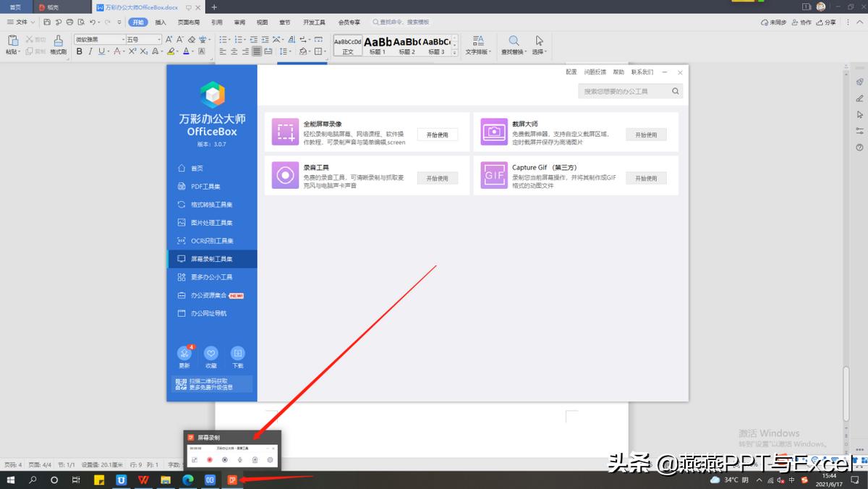Screen dimensions: 868x489
Task: Switch to the 插入 ribbon tab
Action: (x=161, y=22)
